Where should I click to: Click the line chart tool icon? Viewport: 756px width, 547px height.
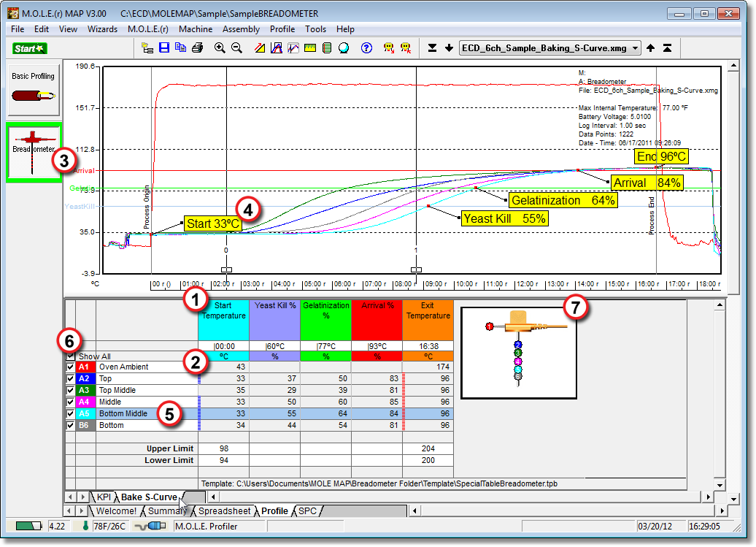point(293,47)
